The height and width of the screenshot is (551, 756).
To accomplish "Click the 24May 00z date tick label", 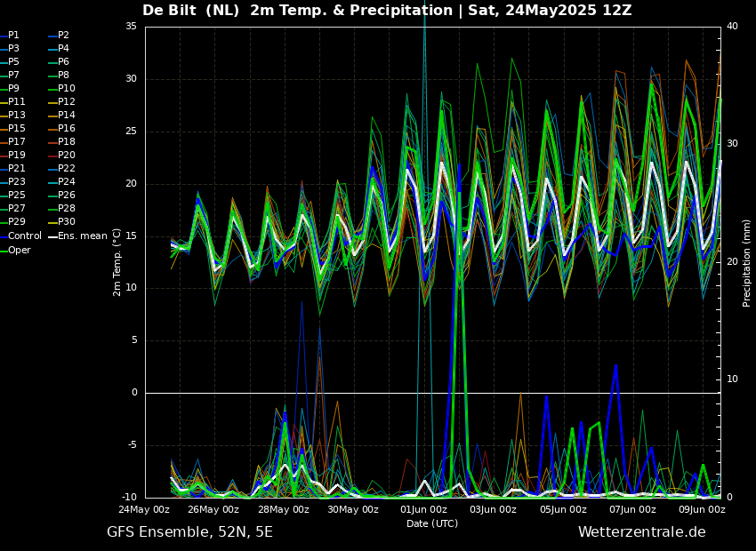I will click(x=145, y=510).
